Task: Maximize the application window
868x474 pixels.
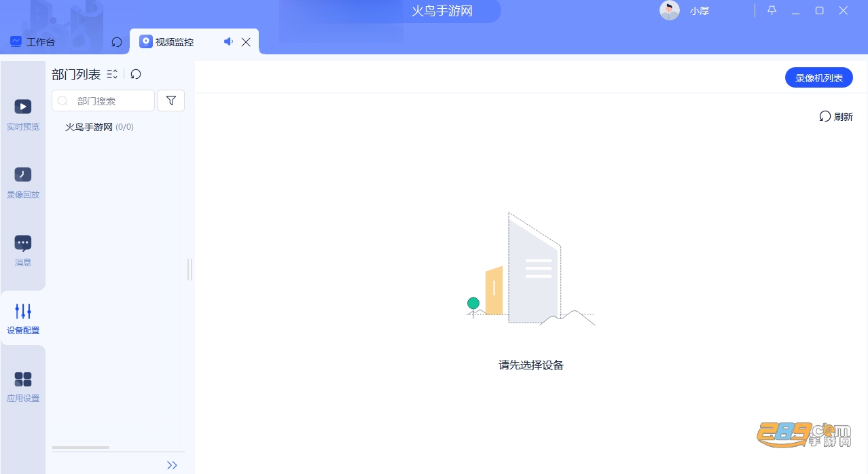Action: tap(820, 10)
